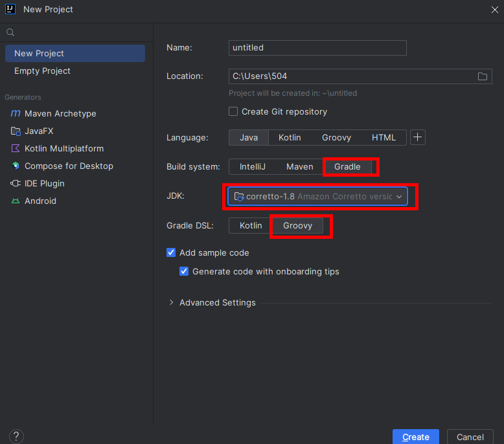
Task: Select the Kotlin Multiplatform generator
Action: 75,148
